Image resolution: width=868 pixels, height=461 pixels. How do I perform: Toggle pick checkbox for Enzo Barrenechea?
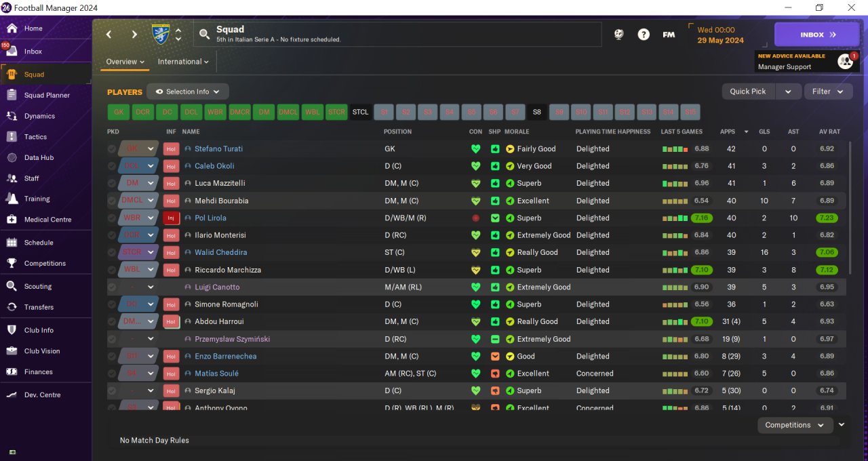(112, 357)
